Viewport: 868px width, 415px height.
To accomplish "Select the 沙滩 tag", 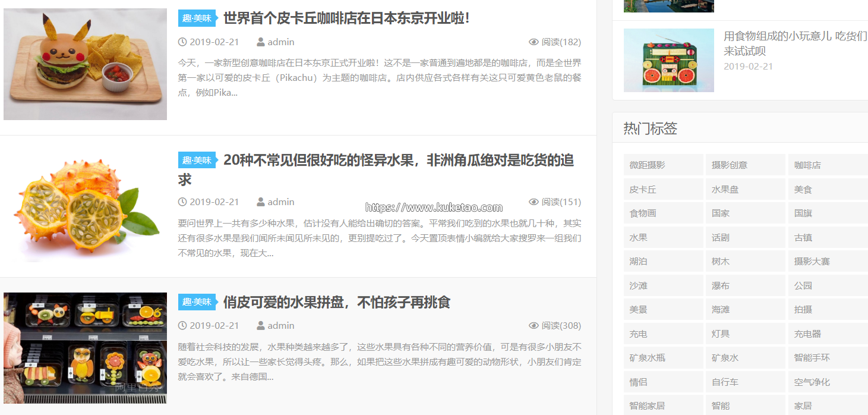I will (x=664, y=286).
